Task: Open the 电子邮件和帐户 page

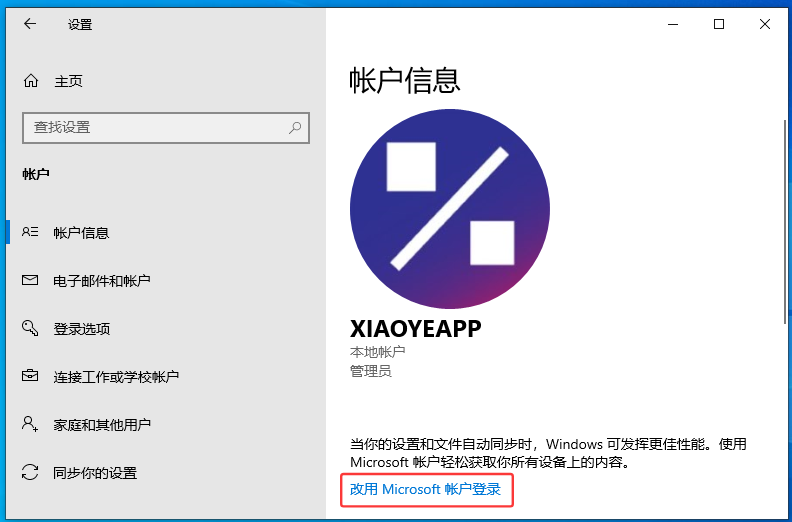Action: pyautogui.click(x=102, y=281)
